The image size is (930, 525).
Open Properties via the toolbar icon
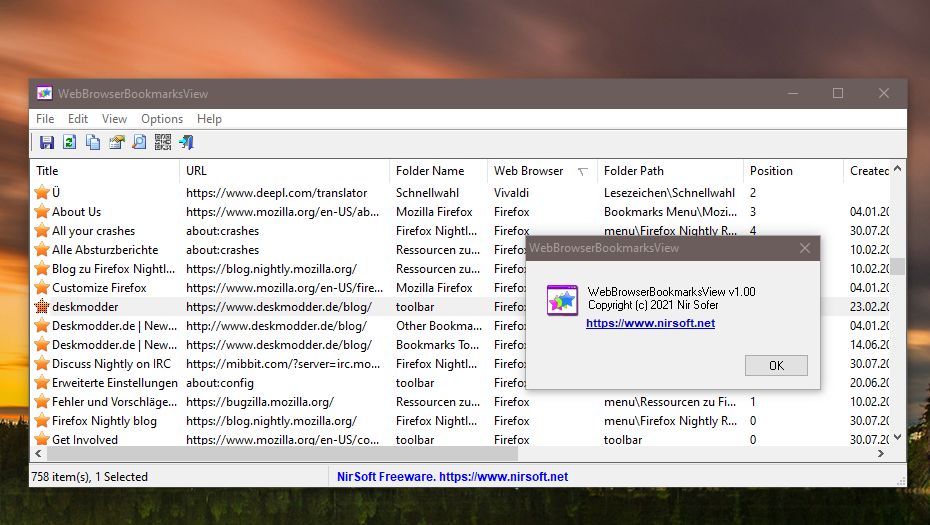coord(116,142)
